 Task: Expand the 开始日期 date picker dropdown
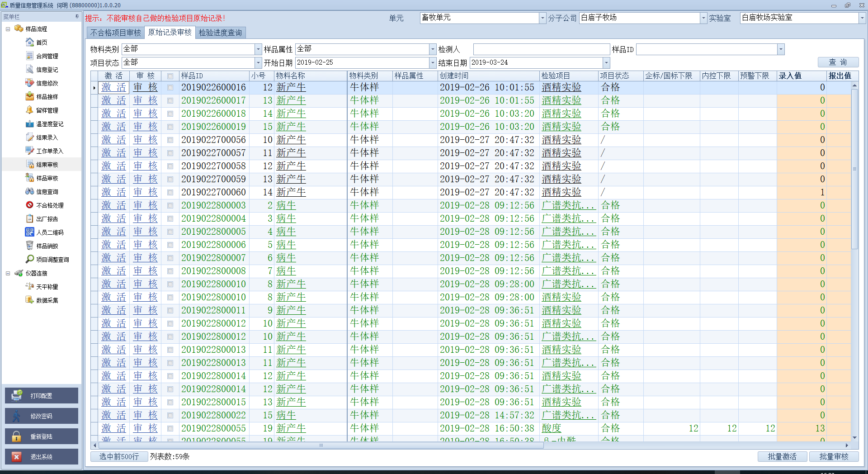tap(433, 63)
